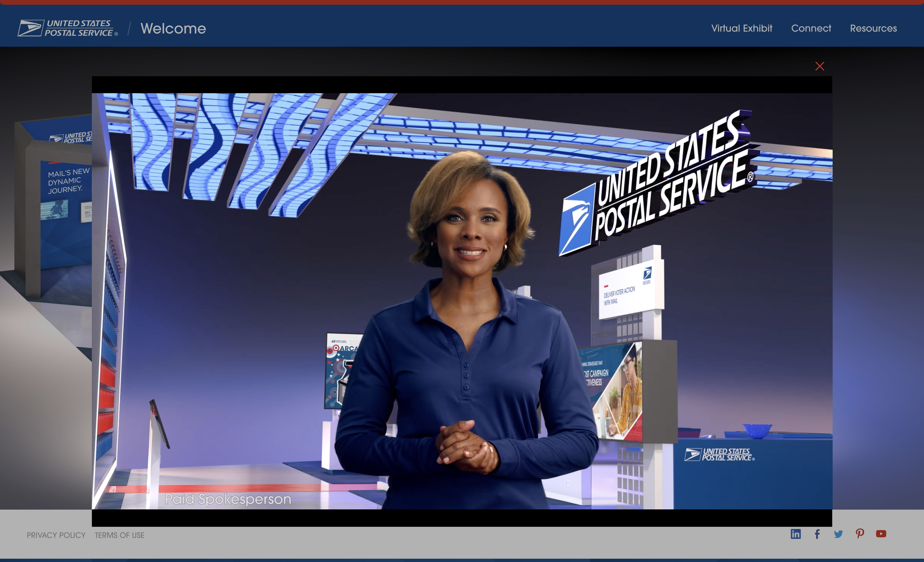
Task: Visit the Facebook page icon
Action: [x=817, y=534]
